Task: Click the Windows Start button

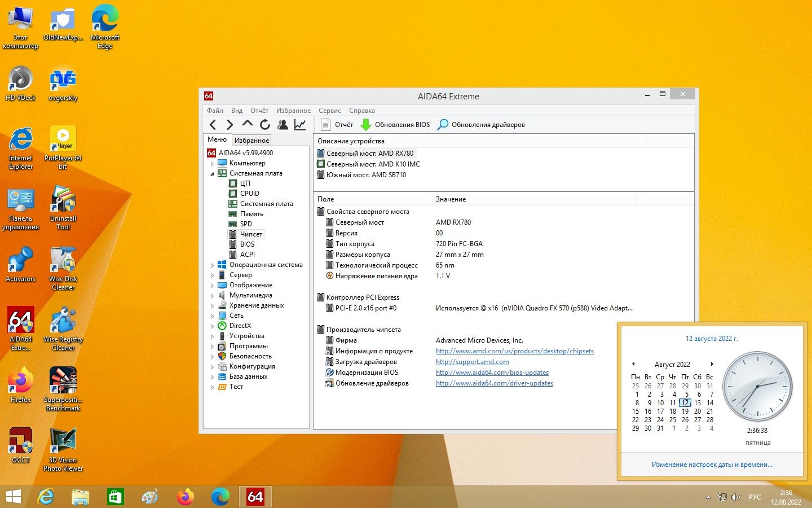Action: click(x=14, y=497)
